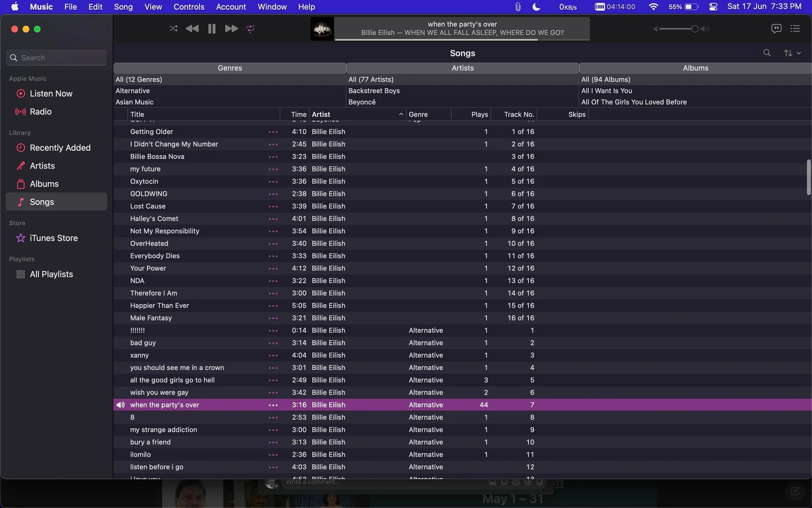Open the Song menu
This screenshot has width=812, height=508.
(x=123, y=7)
